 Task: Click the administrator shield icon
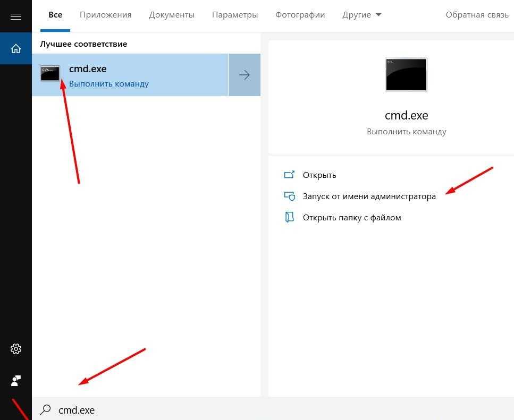tap(289, 196)
